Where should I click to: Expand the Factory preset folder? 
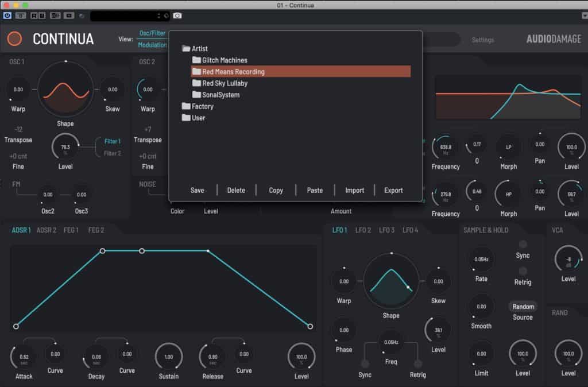[x=198, y=106]
